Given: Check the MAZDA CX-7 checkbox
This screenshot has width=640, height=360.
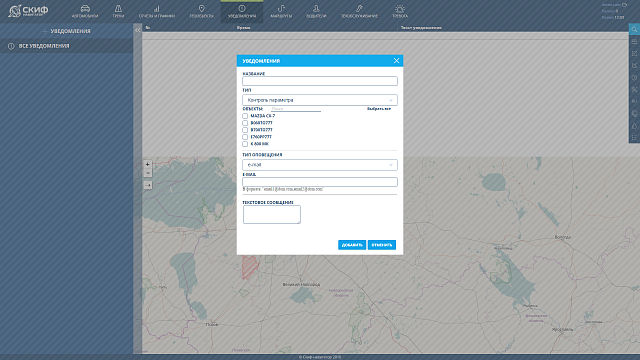Looking at the screenshot, I should 245,116.
